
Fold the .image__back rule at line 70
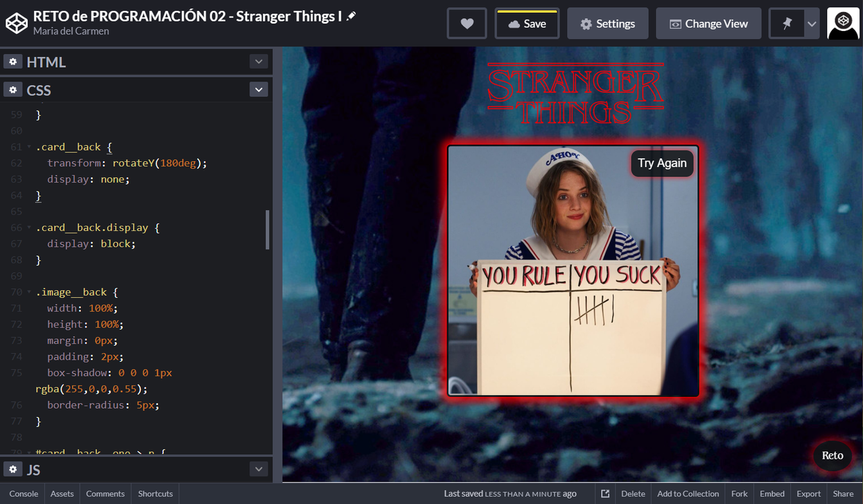coord(29,292)
